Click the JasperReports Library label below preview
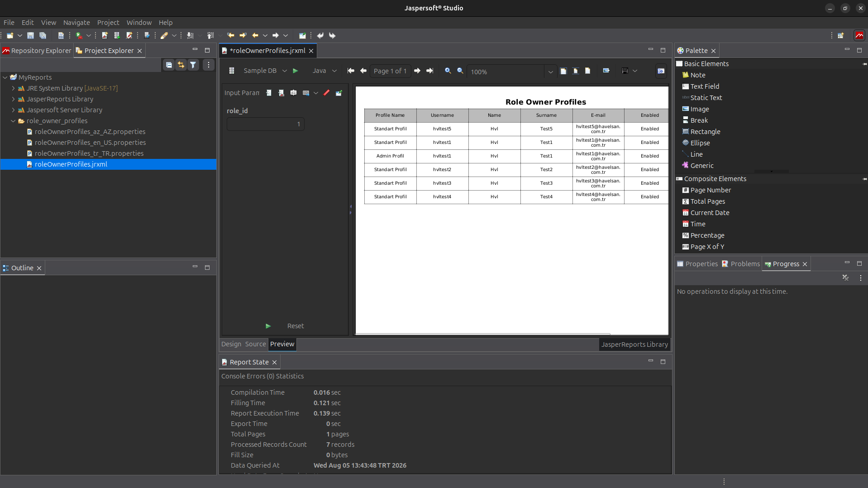Screen dimensions: 868x488 pyautogui.click(x=634, y=344)
